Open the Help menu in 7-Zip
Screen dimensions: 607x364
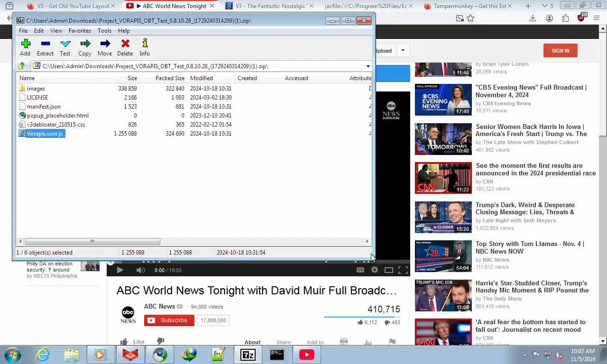click(x=124, y=31)
